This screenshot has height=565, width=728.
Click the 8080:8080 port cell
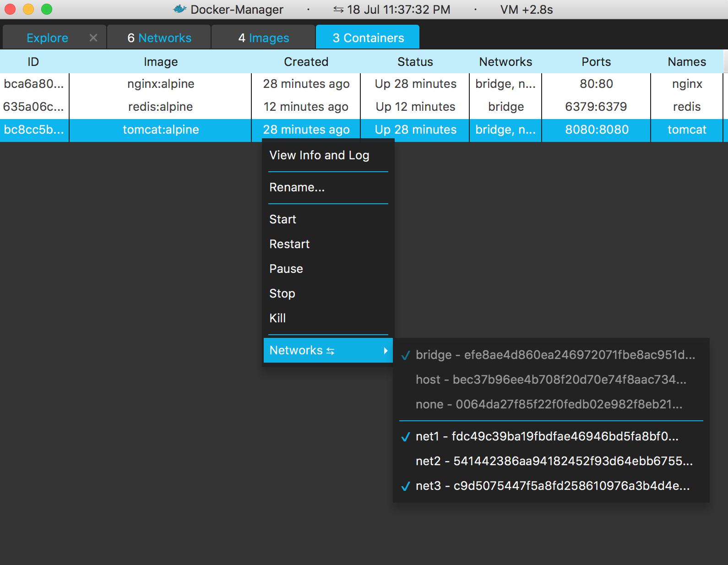click(x=596, y=130)
